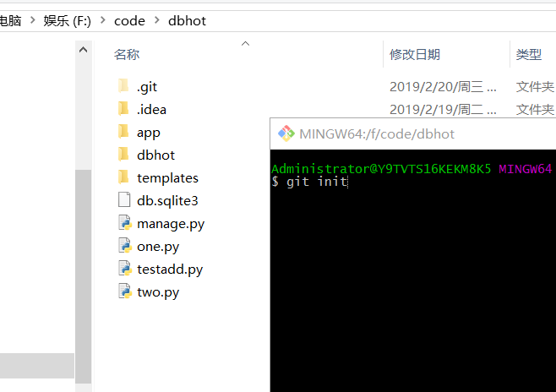Viewport: 556px width, 392px height.
Task: Click the .idea folder icon
Action: click(123, 109)
